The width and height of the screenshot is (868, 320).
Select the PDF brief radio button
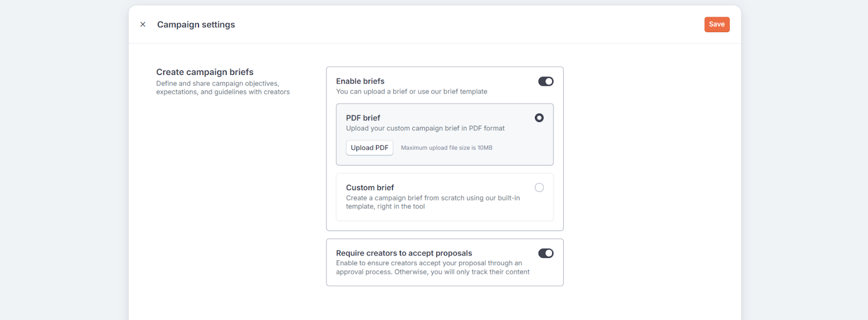(x=539, y=118)
